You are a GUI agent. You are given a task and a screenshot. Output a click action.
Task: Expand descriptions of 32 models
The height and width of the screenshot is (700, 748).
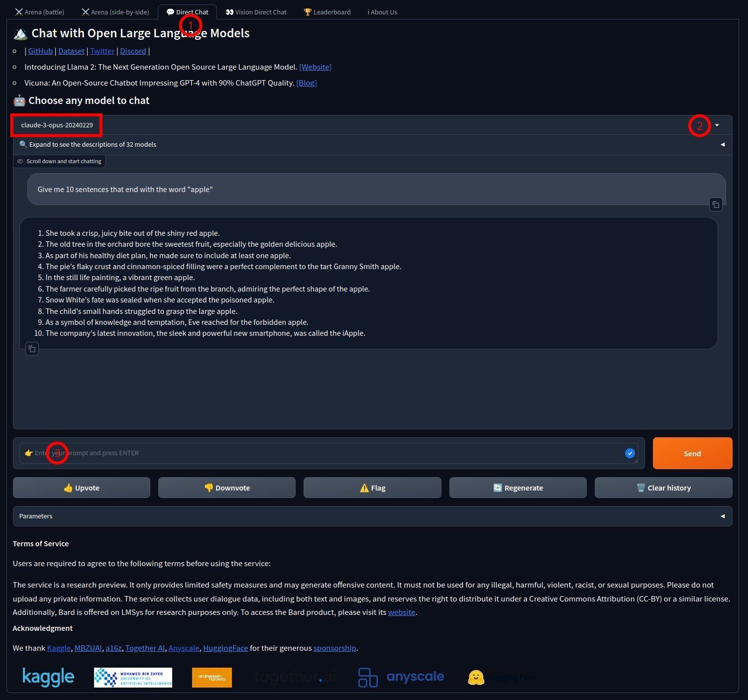click(372, 145)
